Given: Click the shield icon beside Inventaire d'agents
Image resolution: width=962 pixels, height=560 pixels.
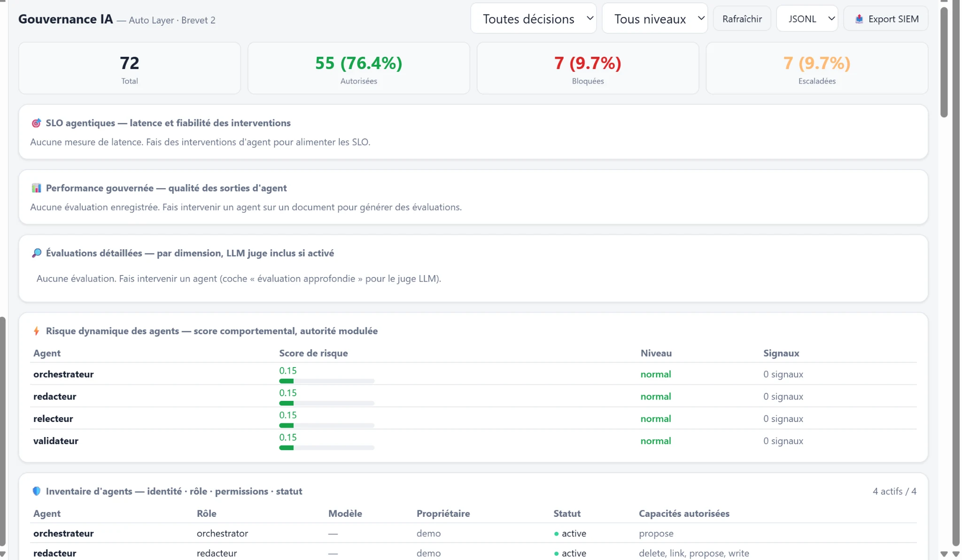Looking at the screenshot, I should pyautogui.click(x=36, y=491).
